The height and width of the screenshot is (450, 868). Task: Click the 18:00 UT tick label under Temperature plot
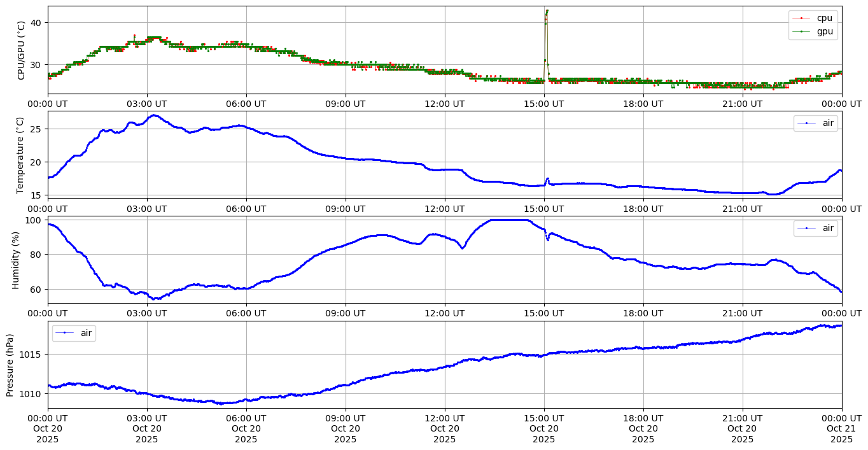[x=643, y=209]
